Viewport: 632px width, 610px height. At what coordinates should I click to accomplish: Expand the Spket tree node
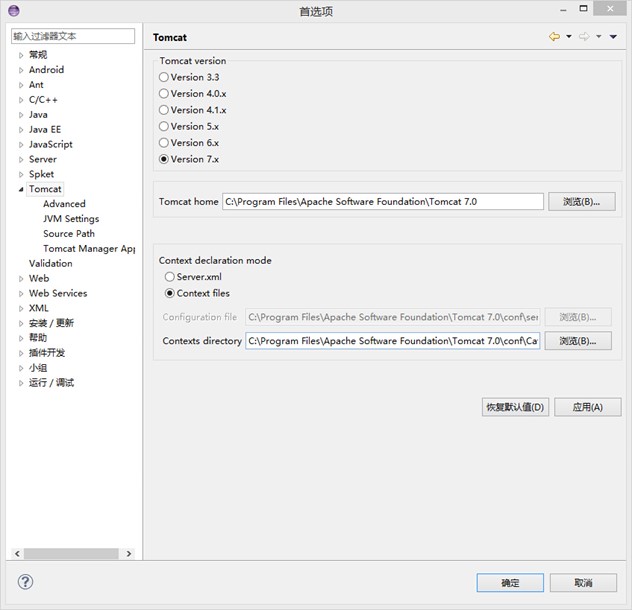point(21,175)
